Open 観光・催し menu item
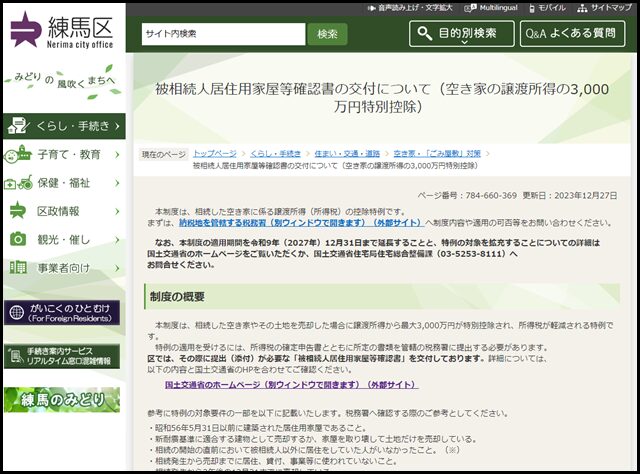Screen dimensions: 640x474 point(64,240)
